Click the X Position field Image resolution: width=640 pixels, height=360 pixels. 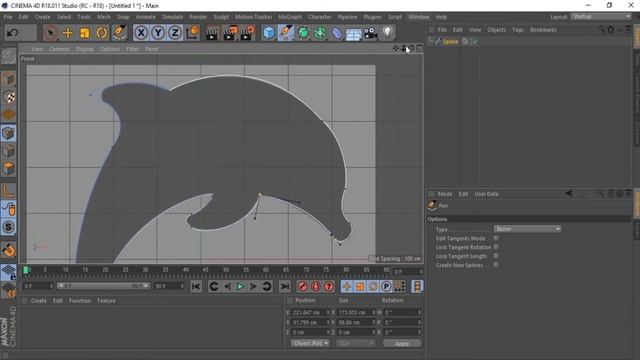pos(310,312)
